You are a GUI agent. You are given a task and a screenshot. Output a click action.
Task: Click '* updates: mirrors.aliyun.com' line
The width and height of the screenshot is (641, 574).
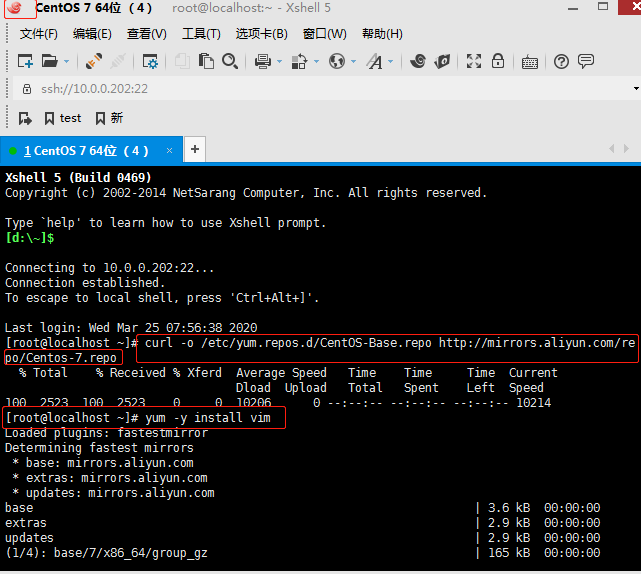pyautogui.click(x=113, y=493)
